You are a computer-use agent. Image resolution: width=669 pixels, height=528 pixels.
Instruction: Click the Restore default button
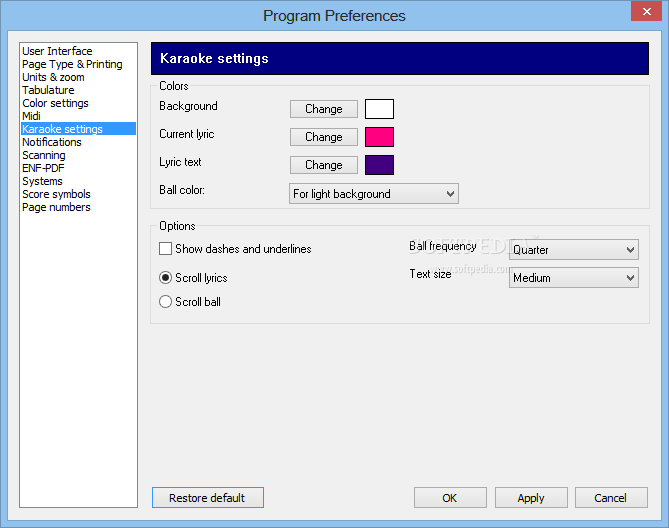(x=208, y=498)
